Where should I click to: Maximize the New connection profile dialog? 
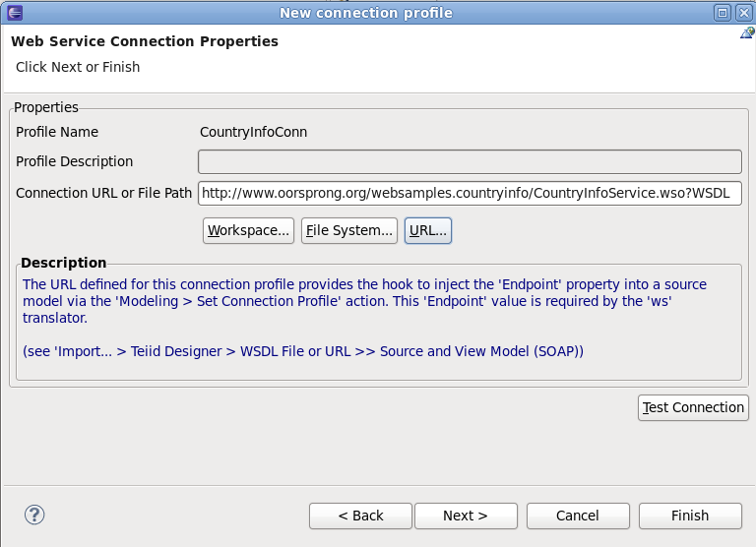click(x=722, y=12)
